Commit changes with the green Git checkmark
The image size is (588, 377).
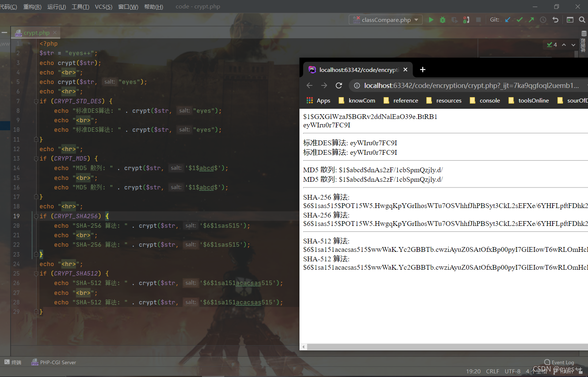pos(519,20)
